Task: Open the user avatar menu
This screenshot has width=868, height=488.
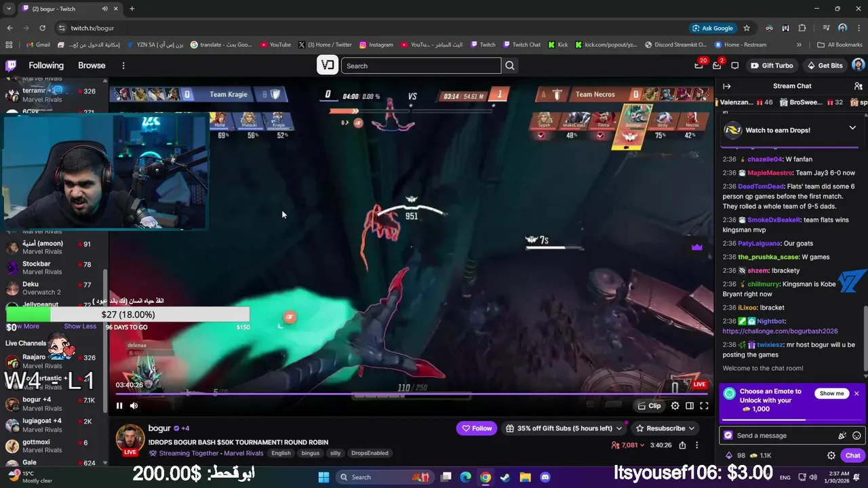Action: click(x=858, y=66)
